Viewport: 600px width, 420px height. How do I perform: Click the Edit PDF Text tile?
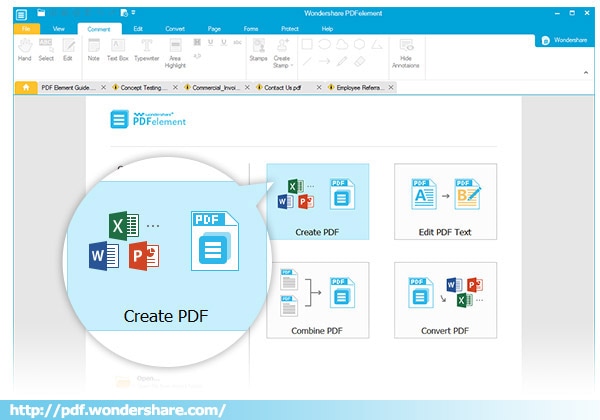445,201
